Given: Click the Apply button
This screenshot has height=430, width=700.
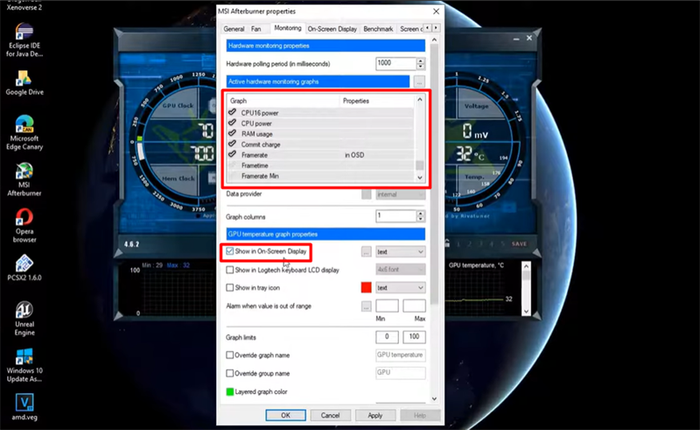Looking at the screenshot, I should click(x=375, y=415).
